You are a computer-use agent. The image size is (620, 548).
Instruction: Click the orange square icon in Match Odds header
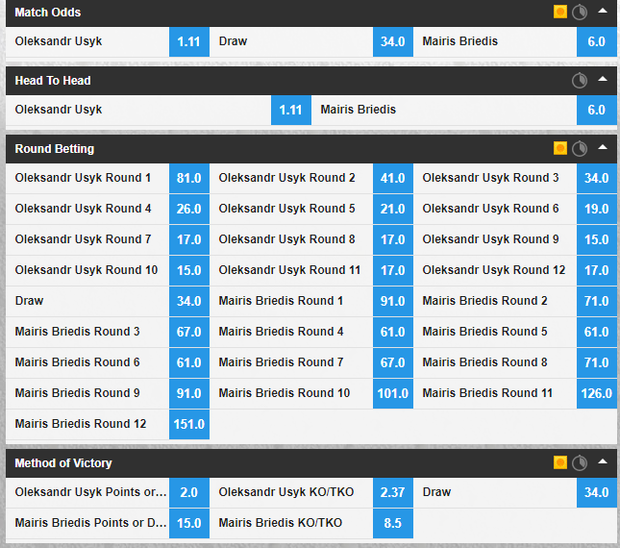(x=561, y=12)
